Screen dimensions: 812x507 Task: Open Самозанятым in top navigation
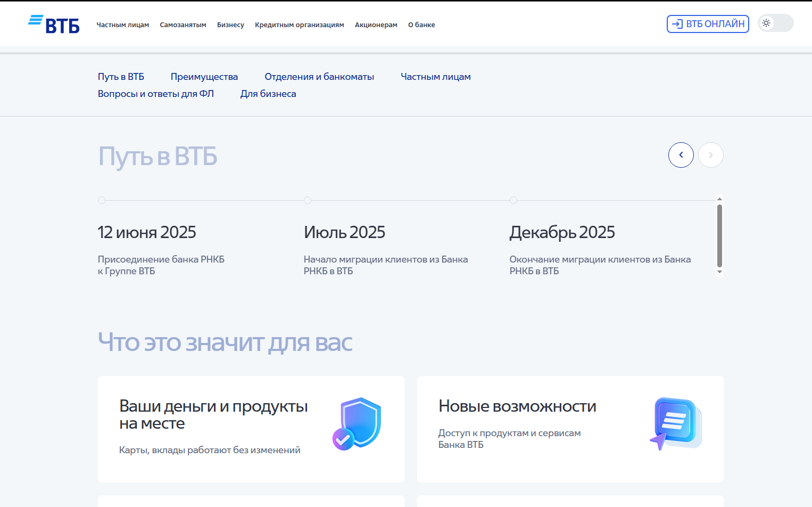(183, 25)
